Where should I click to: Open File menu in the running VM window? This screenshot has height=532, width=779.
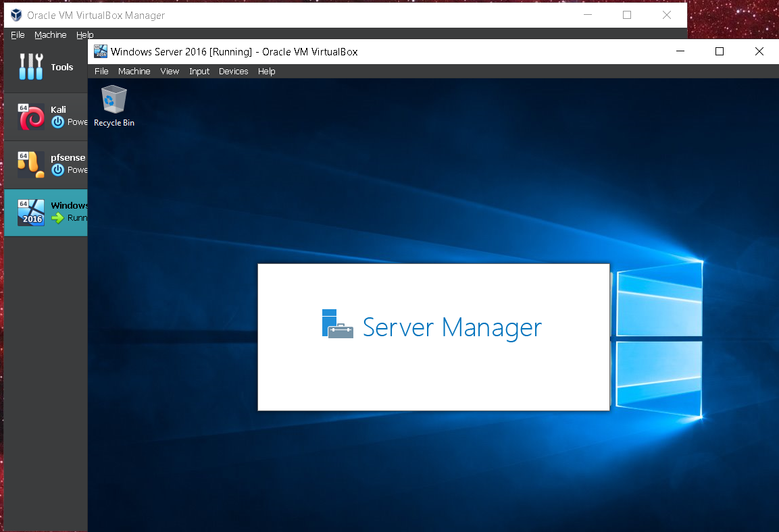tap(101, 71)
